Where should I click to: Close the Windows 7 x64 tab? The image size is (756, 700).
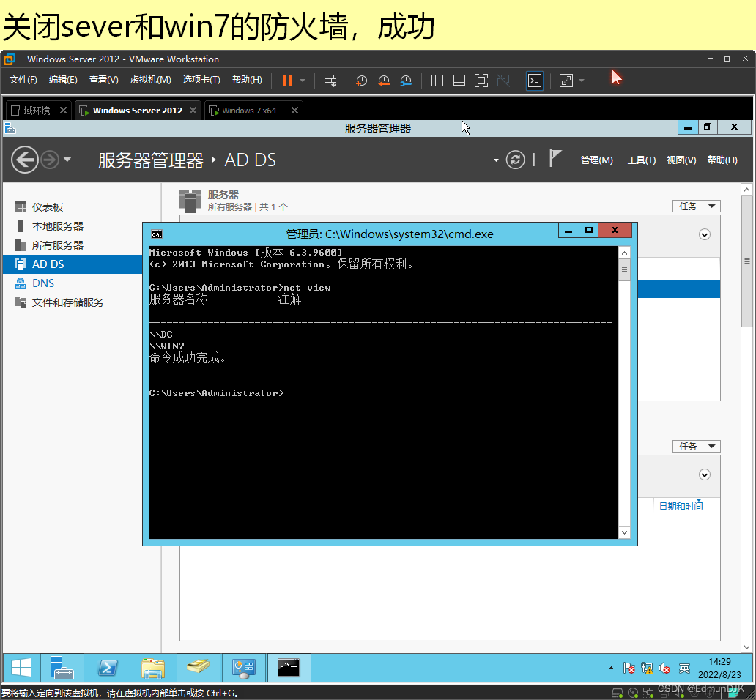[x=294, y=111]
